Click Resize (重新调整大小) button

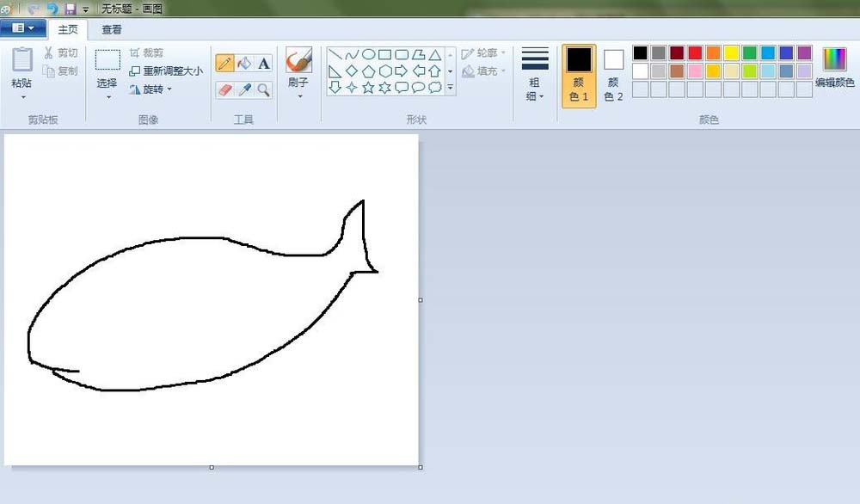pyautogui.click(x=166, y=71)
